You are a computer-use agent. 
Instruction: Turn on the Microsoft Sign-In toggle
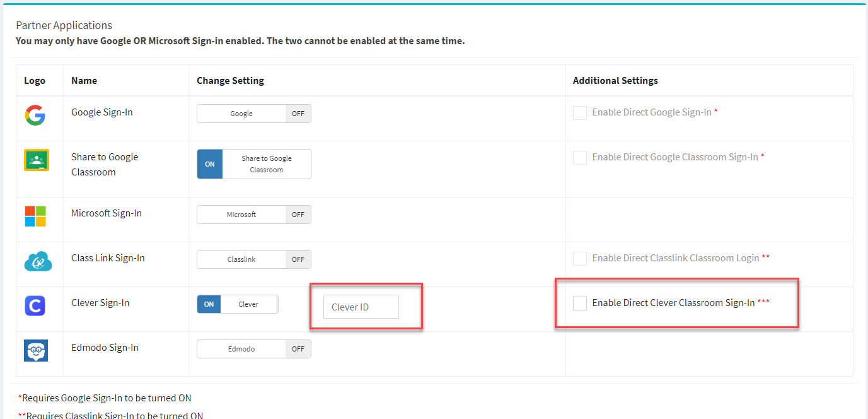coord(254,215)
